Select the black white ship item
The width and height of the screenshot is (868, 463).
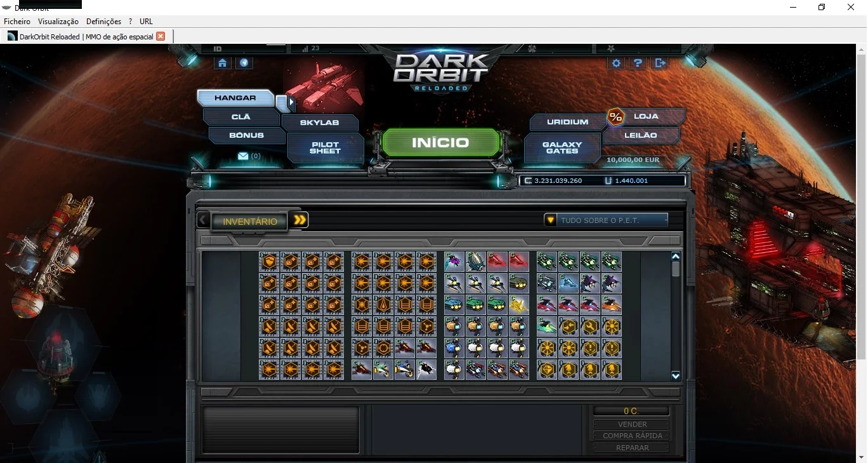(x=426, y=370)
